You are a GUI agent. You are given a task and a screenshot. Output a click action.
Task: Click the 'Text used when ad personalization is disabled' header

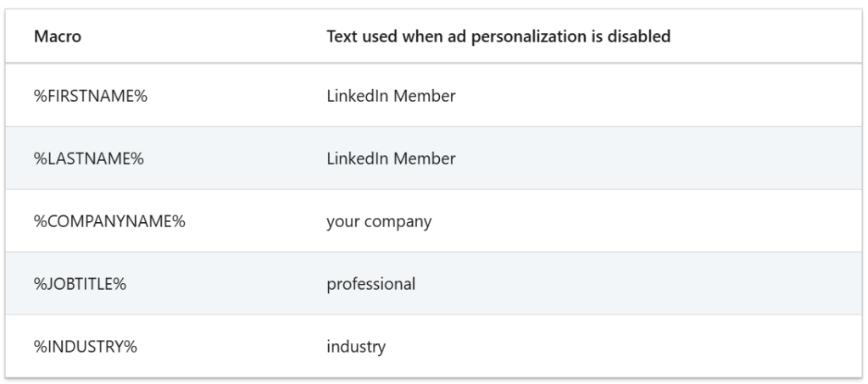[x=498, y=38]
